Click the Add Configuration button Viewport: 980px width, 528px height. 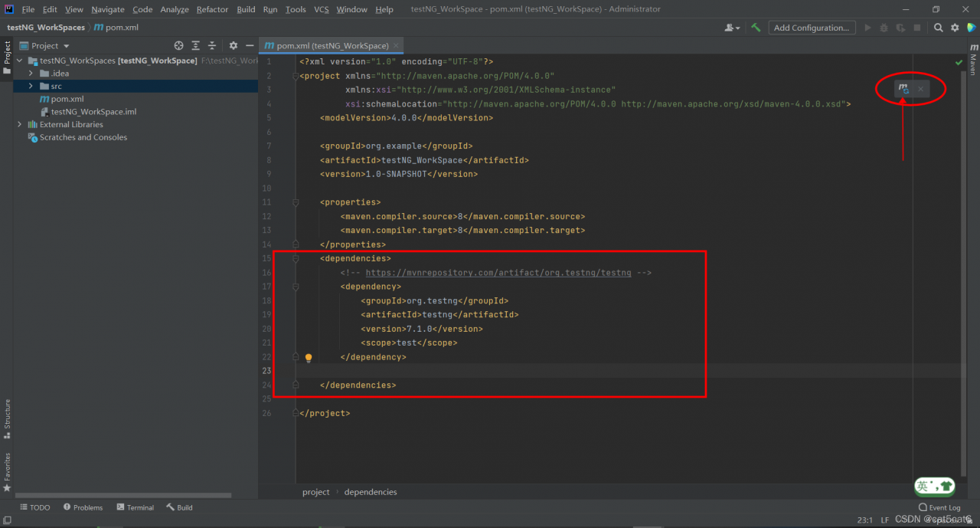coord(812,27)
